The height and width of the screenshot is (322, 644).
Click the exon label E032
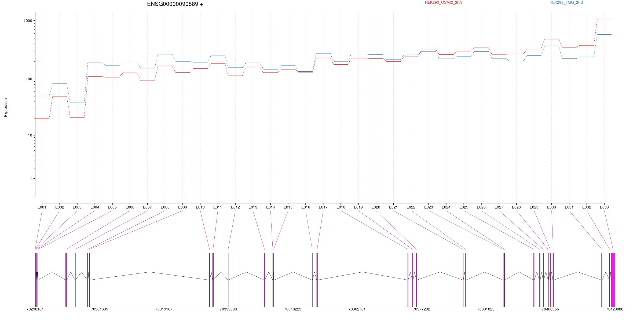(x=587, y=207)
